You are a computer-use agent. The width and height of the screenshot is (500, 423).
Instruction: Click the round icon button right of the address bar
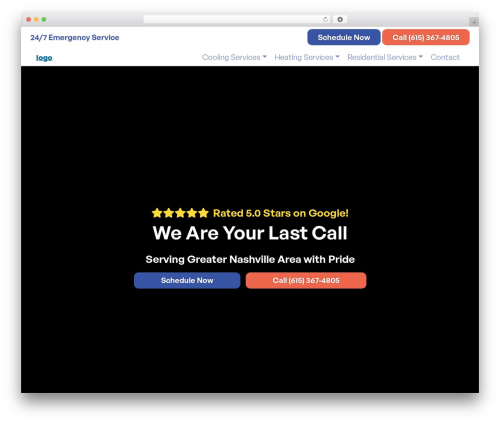tap(340, 20)
